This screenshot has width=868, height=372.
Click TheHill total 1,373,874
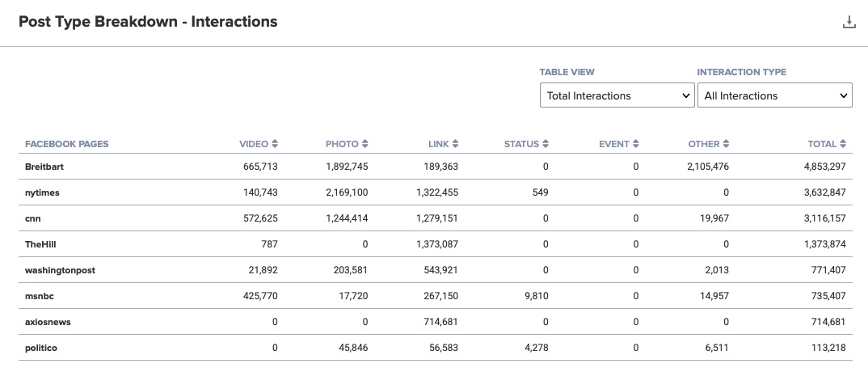(x=825, y=244)
